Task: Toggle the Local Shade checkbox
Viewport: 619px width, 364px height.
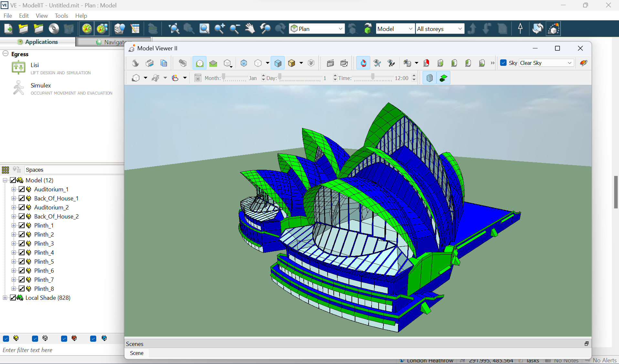Action: (x=13, y=298)
